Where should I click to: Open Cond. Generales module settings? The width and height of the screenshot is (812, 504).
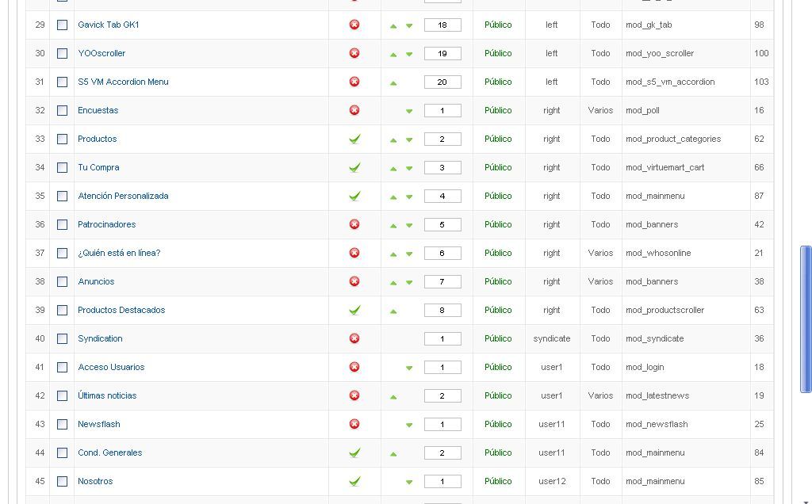coord(109,452)
